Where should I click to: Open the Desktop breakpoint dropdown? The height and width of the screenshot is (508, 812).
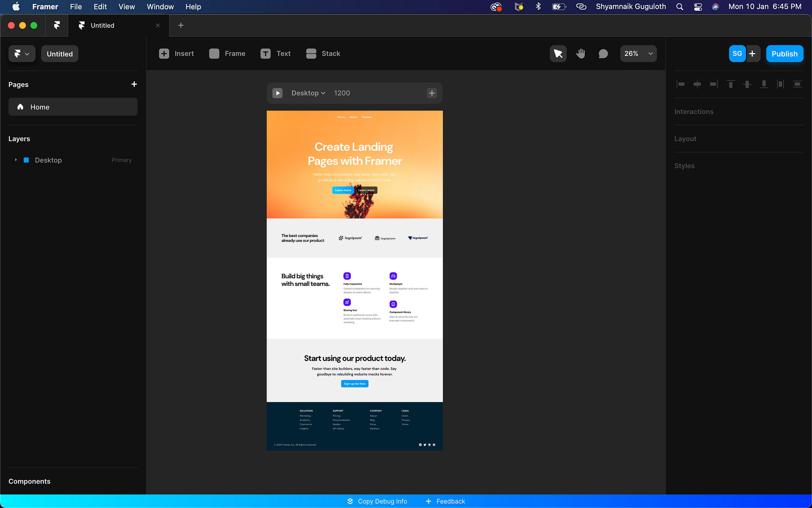tap(308, 93)
